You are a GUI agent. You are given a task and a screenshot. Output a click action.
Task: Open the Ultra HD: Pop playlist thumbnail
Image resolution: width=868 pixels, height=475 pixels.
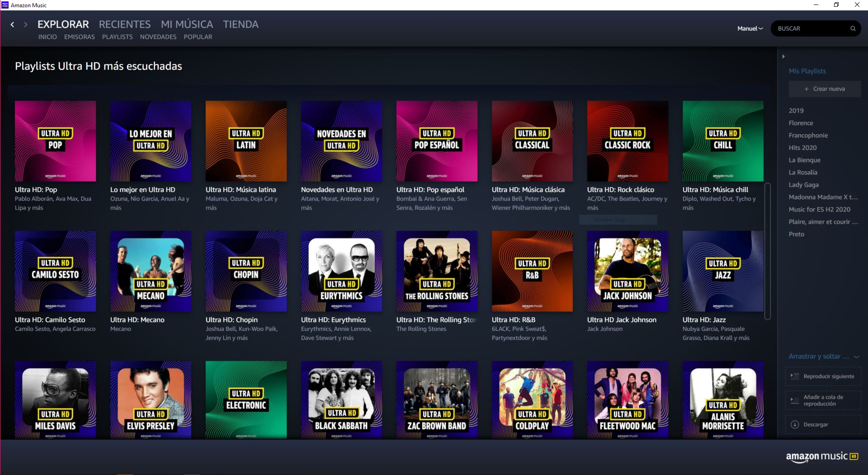click(x=55, y=141)
